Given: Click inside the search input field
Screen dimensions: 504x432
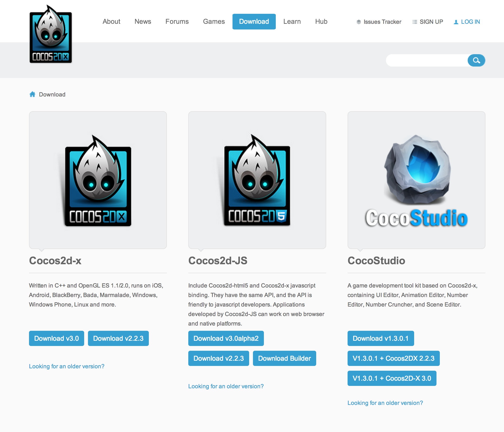Looking at the screenshot, I should [x=431, y=60].
